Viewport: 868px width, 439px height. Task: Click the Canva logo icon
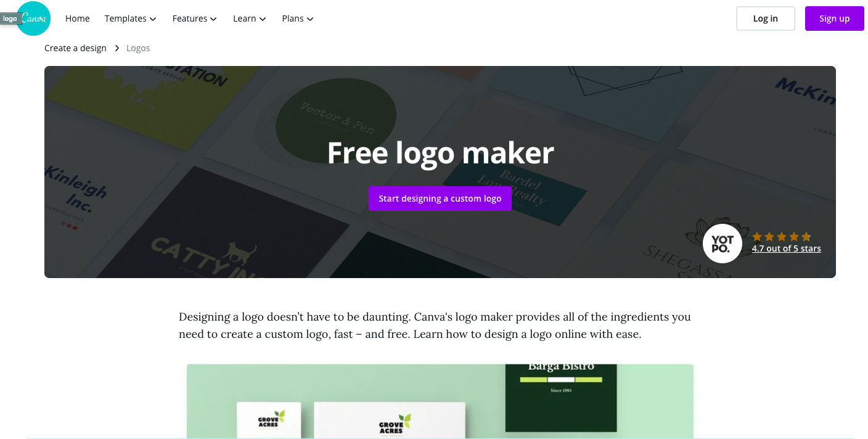[33, 18]
